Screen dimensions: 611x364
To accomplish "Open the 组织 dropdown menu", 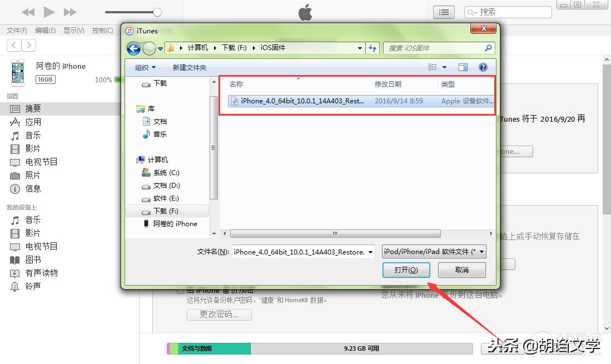I will (145, 68).
